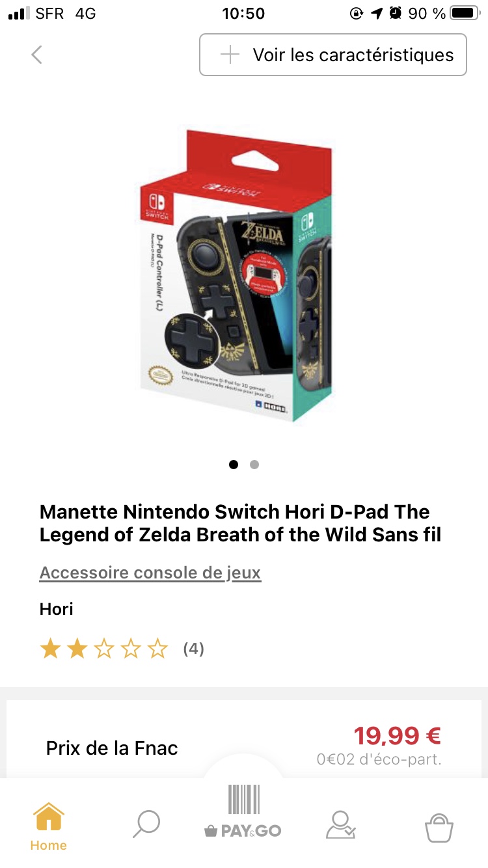Image resolution: width=488 pixels, height=868 pixels.
Task: Tap the product title Manette Nintendo Switch
Action: click(240, 523)
